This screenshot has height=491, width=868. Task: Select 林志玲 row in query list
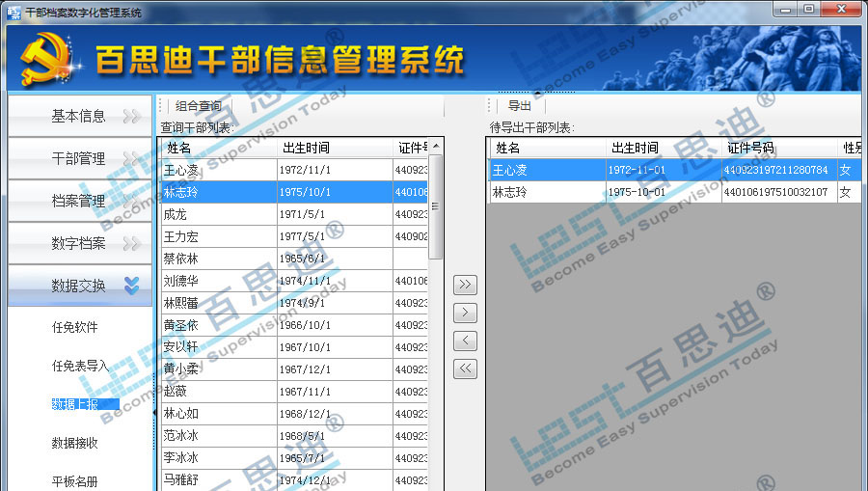pos(294,192)
